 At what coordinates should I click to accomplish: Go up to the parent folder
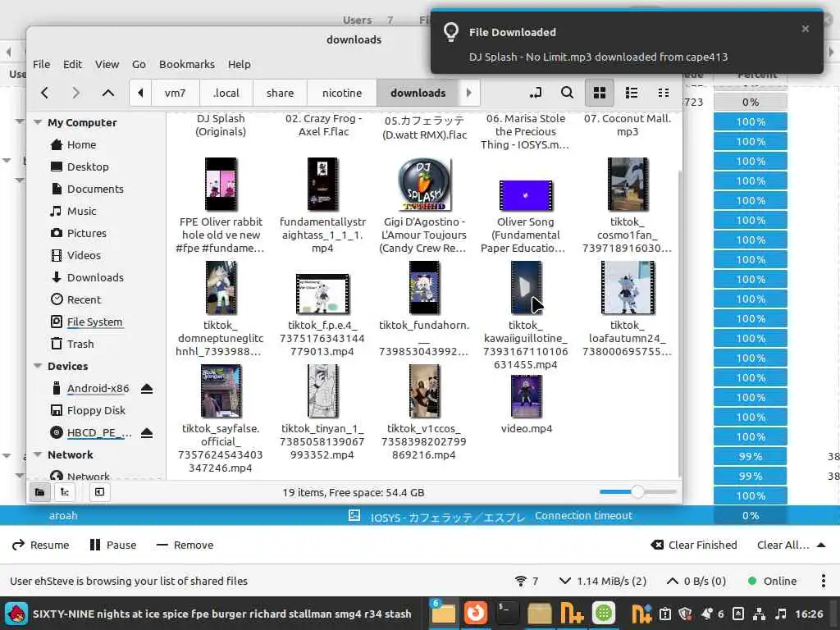tap(108, 94)
